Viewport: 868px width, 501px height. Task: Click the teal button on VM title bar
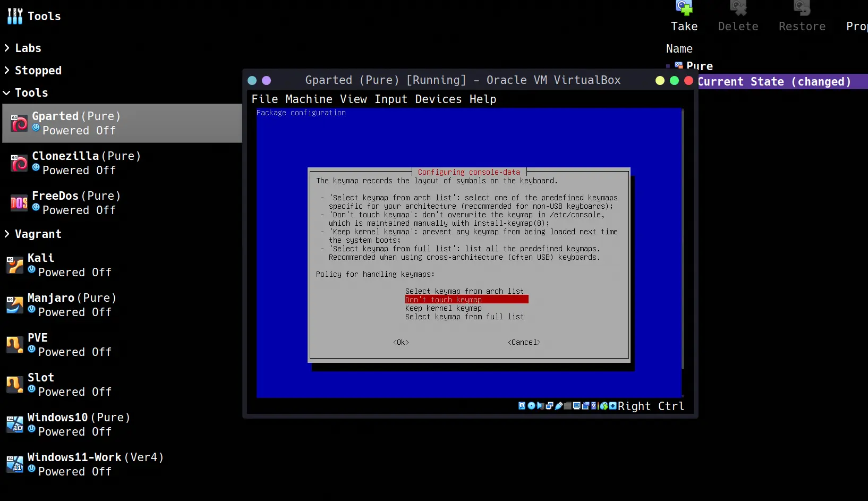coord(252,80)
